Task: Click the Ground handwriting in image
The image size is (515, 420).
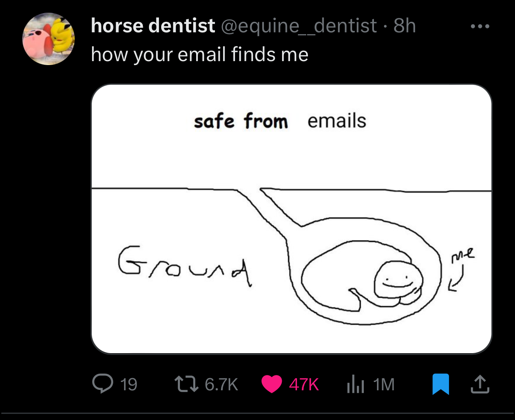Action: pos(185,265)
